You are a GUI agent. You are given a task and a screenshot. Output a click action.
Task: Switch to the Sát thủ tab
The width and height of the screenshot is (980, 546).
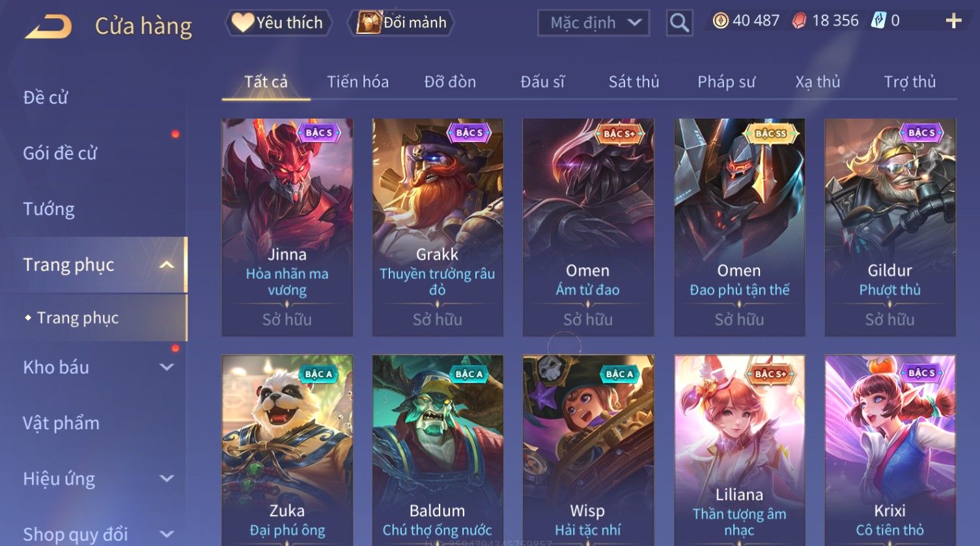click(634, 82)
